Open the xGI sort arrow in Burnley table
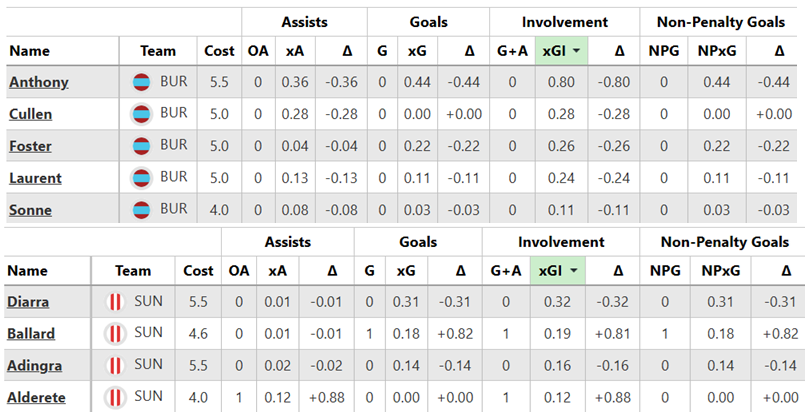Image resolution: width=808 pixels, height=416 pixels. click(x=577, y=51)
